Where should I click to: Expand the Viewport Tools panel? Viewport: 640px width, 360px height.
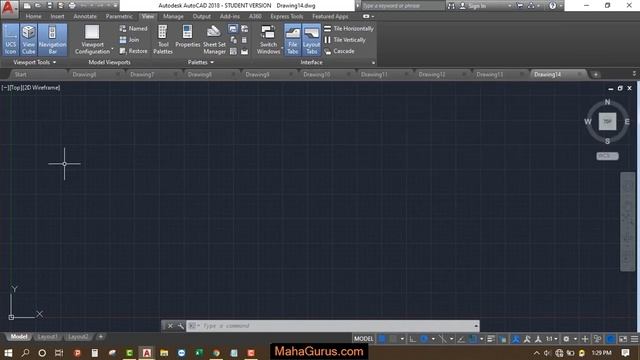34,62
